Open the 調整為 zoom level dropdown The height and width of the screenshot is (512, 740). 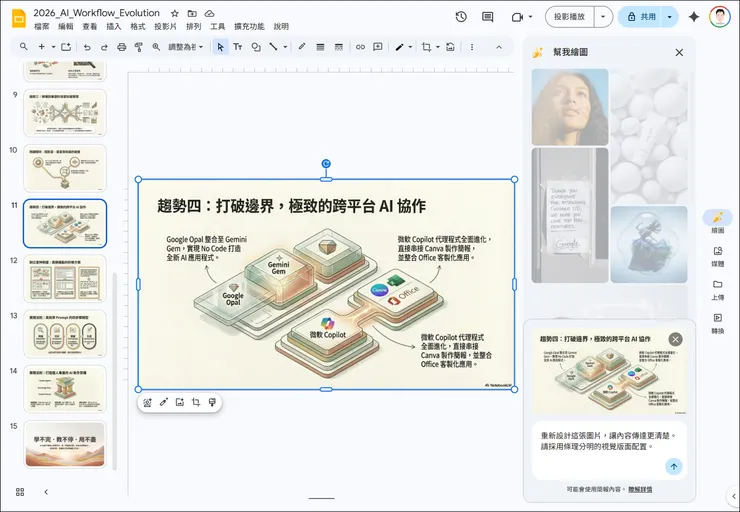tap(185, 47)
